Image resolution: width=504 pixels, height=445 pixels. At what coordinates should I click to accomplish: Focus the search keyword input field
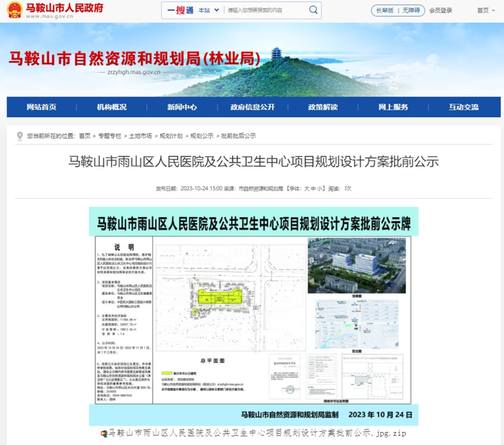pos(265,10)
